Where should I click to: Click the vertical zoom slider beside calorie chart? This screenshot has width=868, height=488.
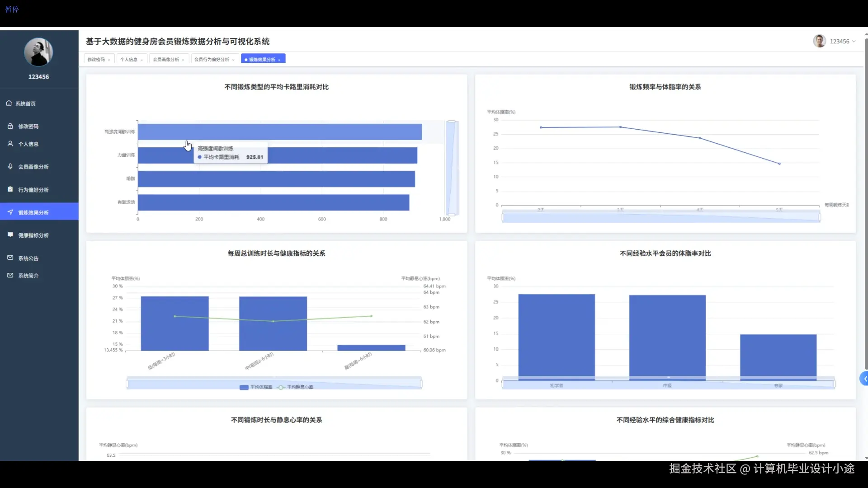click(x=452, y=168)
